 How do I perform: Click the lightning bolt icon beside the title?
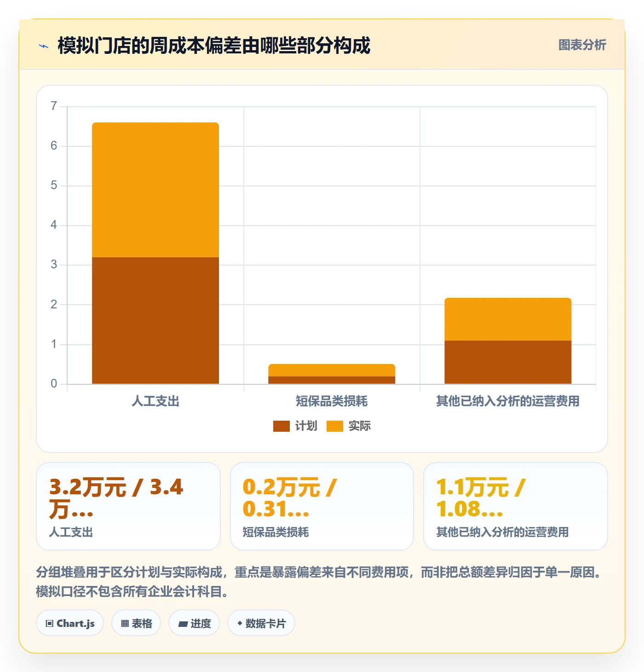click(44, 46)
